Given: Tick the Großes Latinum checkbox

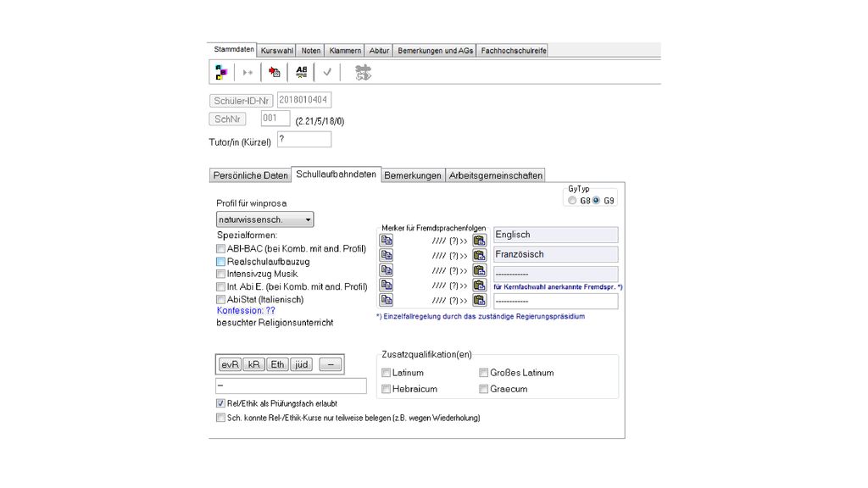Looking at the screenshot, I should pos(483,373).
